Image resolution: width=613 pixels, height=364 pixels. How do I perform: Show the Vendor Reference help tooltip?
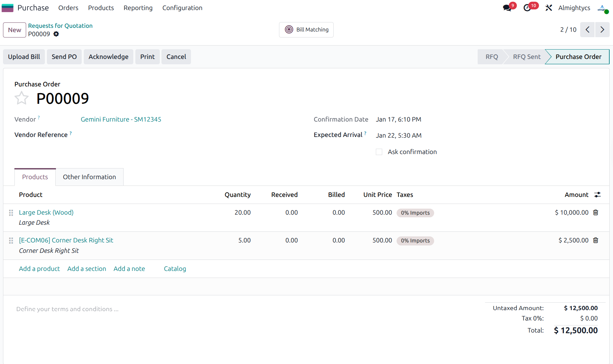70,133
